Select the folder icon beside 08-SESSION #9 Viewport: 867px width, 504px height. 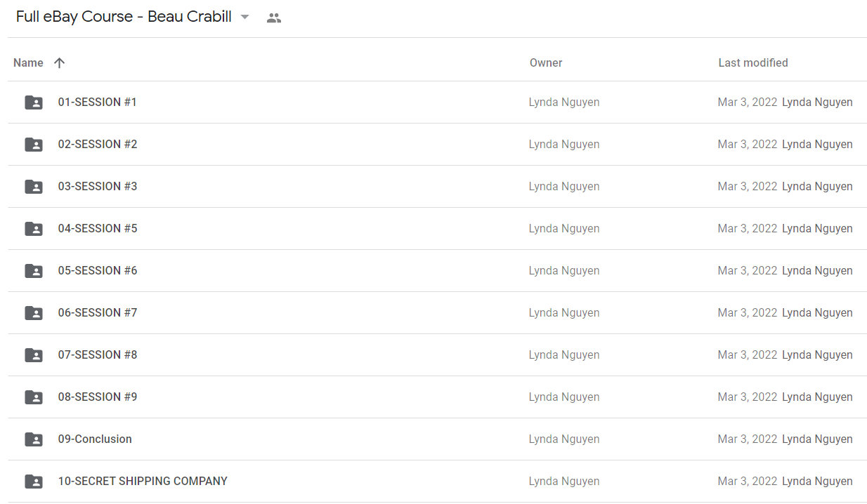point(34,397)
